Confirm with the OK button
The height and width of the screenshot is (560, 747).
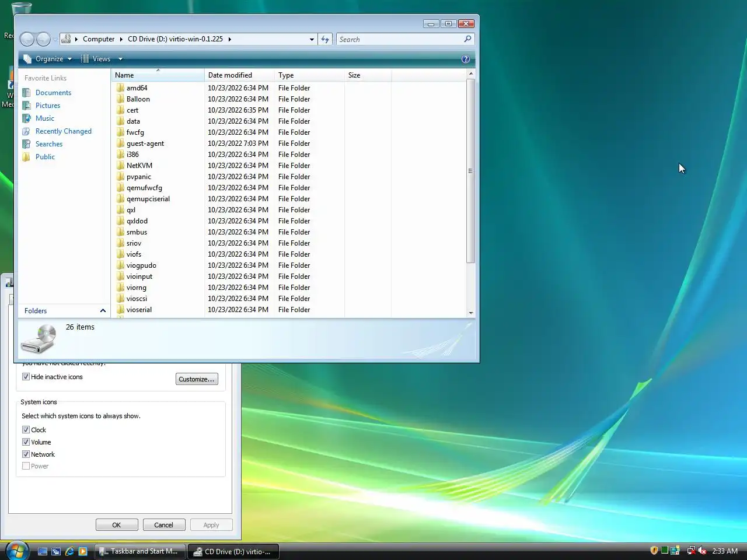coord(117,525)
